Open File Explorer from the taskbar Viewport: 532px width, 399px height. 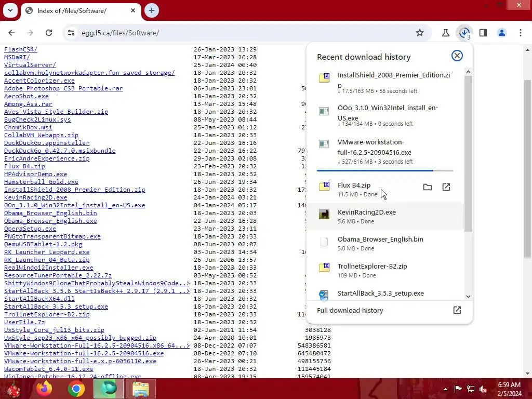point(140,389)
